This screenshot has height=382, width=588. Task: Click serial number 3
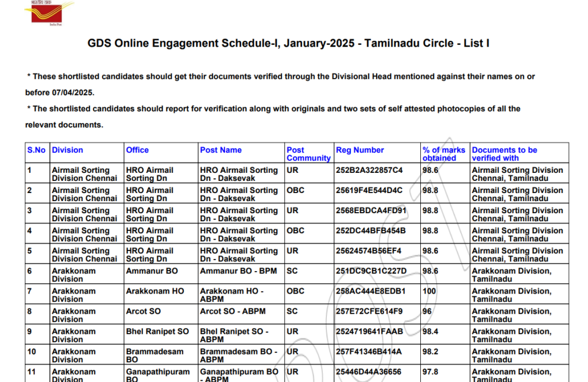(x=30, y=210)
